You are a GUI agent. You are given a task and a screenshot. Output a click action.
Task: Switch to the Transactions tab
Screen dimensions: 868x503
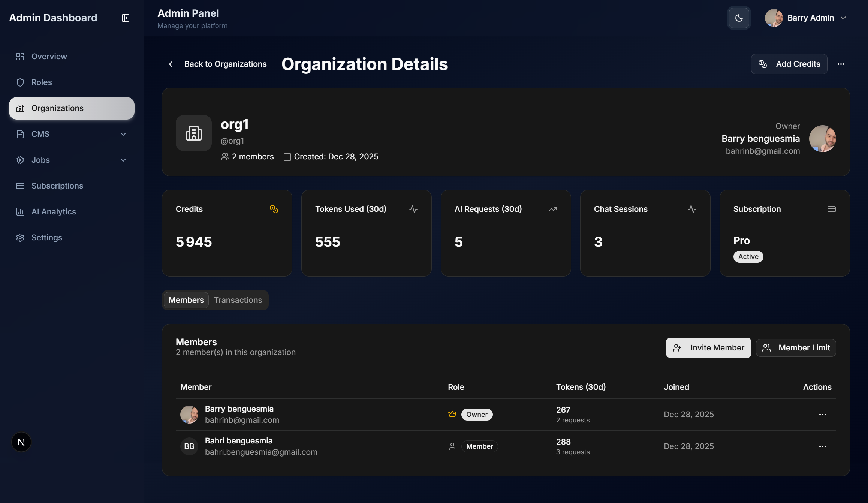pyautogui.click(x=238, y=300)
